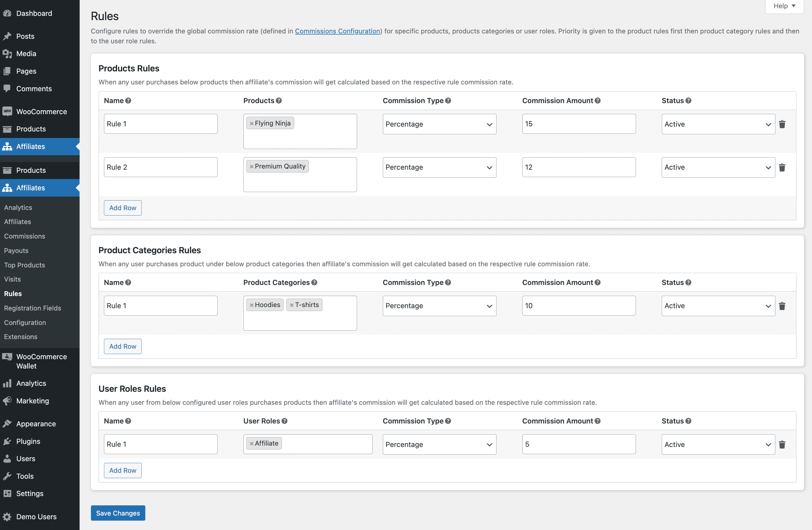Remove Affiliate user role rule via trash icon
The width and height of the screenshot is (812, 530).
tap(782, 444)
